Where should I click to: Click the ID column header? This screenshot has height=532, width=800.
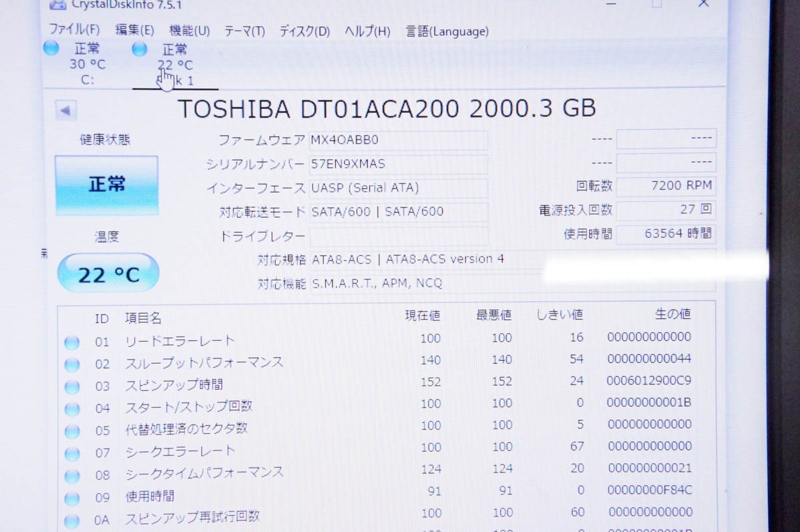102,319
